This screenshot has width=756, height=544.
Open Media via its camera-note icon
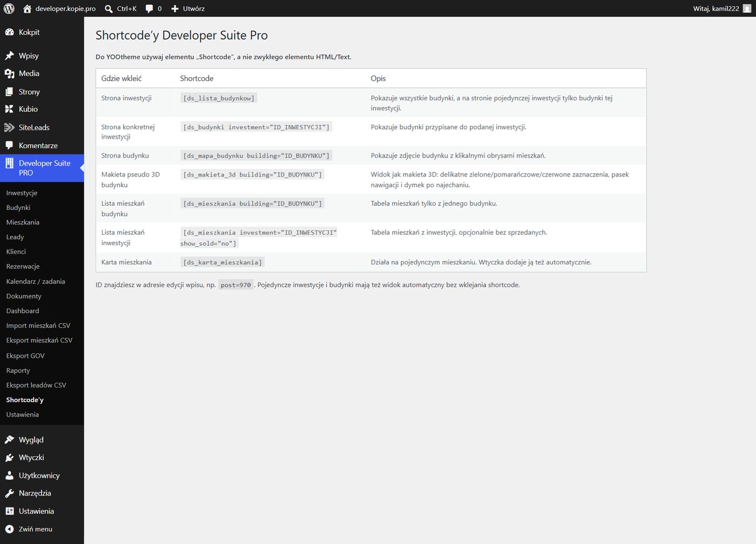point(9,73)
